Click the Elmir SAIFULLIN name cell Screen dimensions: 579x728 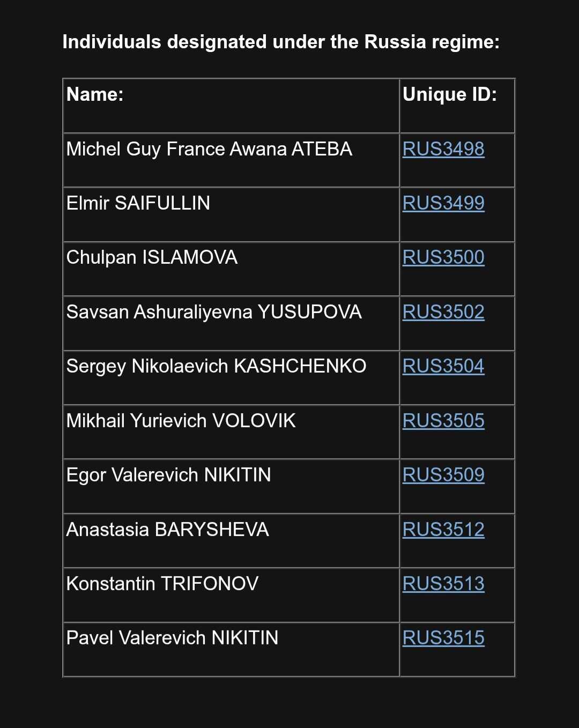tap(231, 214)
